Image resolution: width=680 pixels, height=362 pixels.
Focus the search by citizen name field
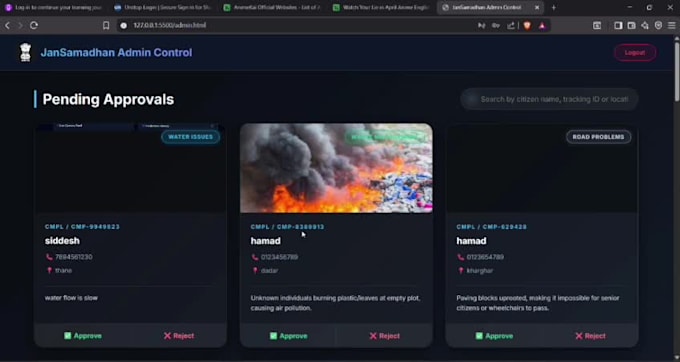549,99
